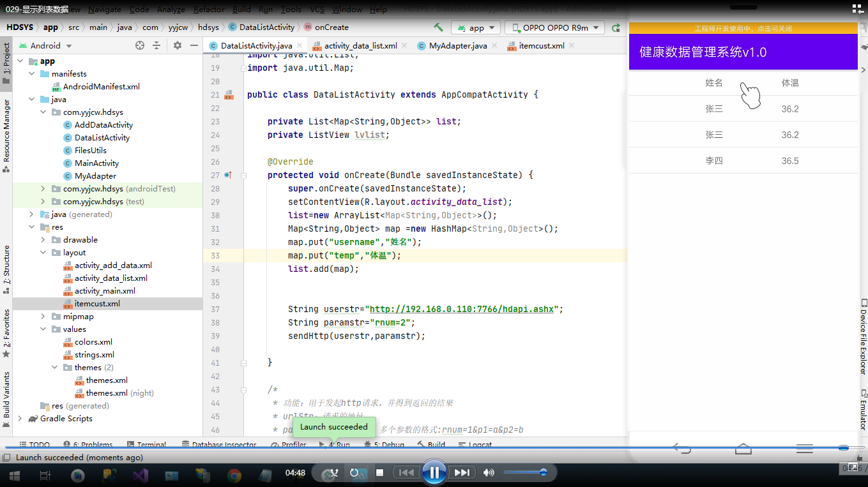This screenshot has width=868, height=487.
Task: Open the Resource Manager side panel
Action: pyautogui.click(x=6, y=135)
